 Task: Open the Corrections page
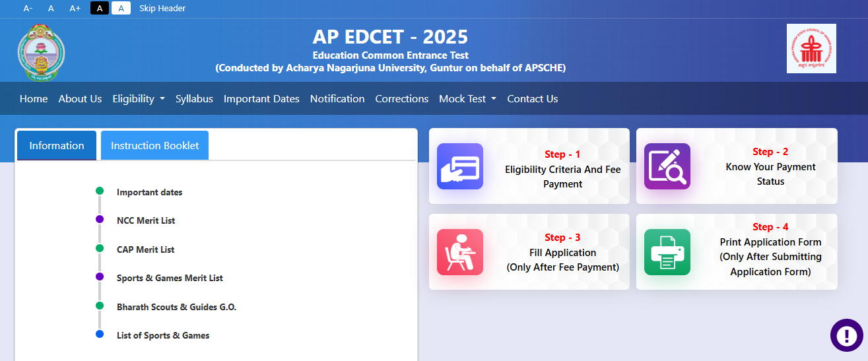[x=402, y=98]
